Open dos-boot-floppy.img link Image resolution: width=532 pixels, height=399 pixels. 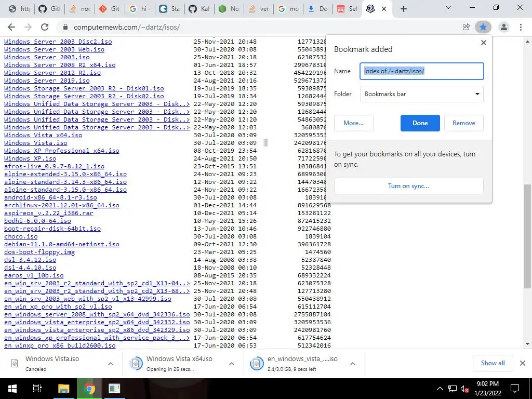click(x=39, y=252)
